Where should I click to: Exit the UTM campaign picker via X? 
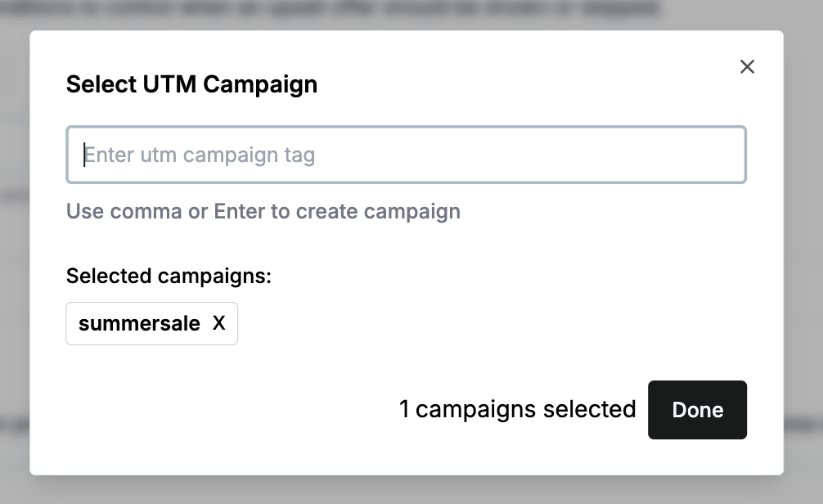[747, 67]
